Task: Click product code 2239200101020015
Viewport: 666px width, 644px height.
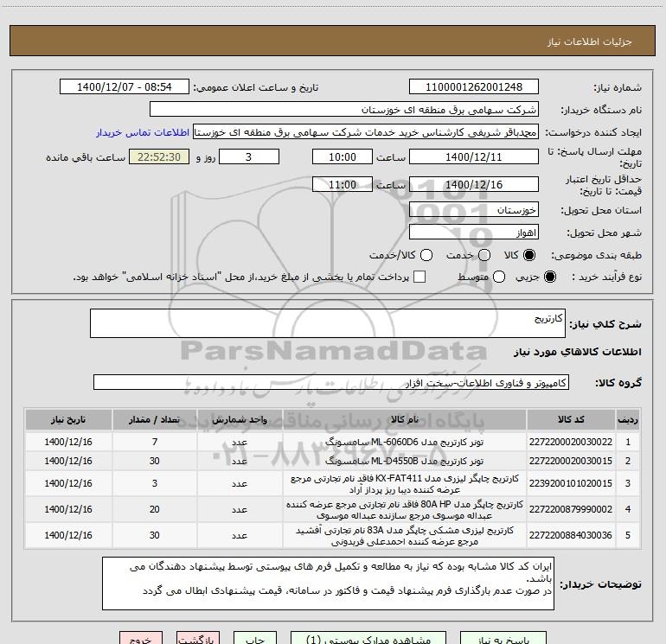Action: [571, 483]
